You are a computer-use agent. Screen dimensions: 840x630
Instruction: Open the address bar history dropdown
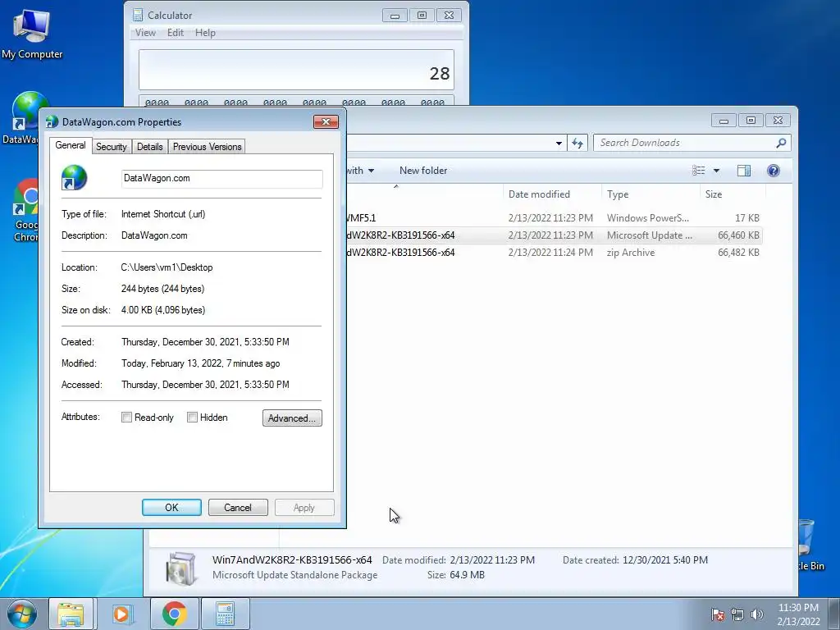click(x=559, y=143)
